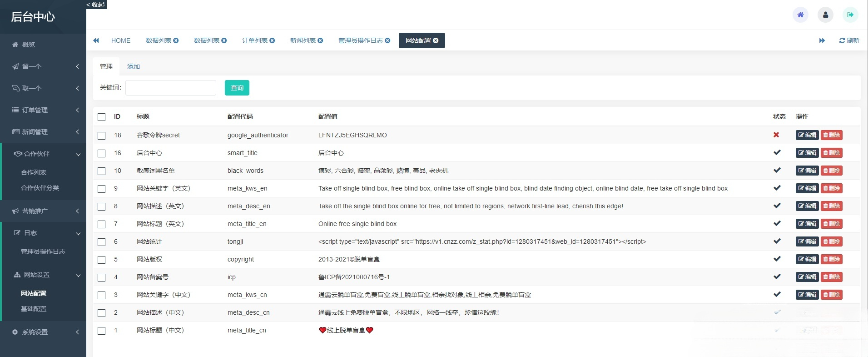Switch to the 添加 tab
The image size is (868, 357).
click(x=134, y=66)
